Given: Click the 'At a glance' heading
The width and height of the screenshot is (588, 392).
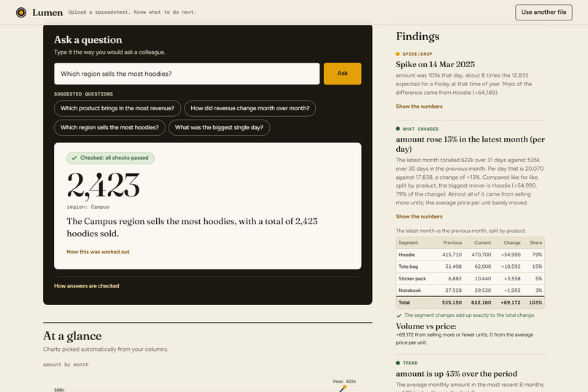Looking at the screenshot, I should (72, 336).
